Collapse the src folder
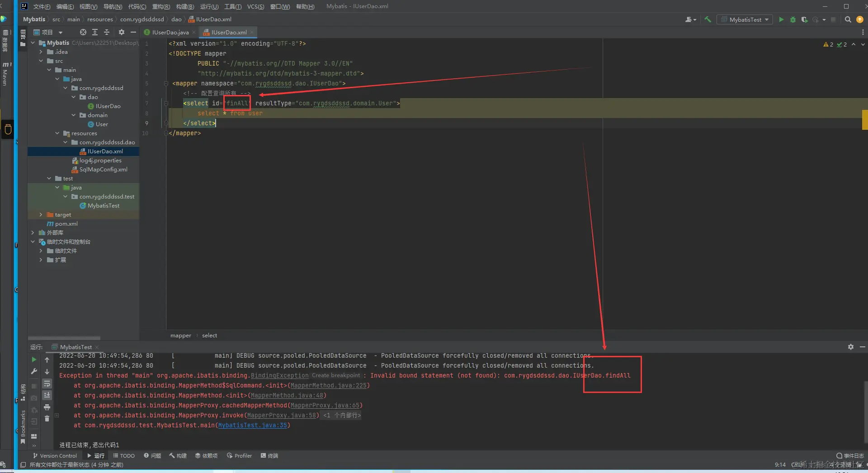This screenshot has width=868, height=473. point(41,61)
